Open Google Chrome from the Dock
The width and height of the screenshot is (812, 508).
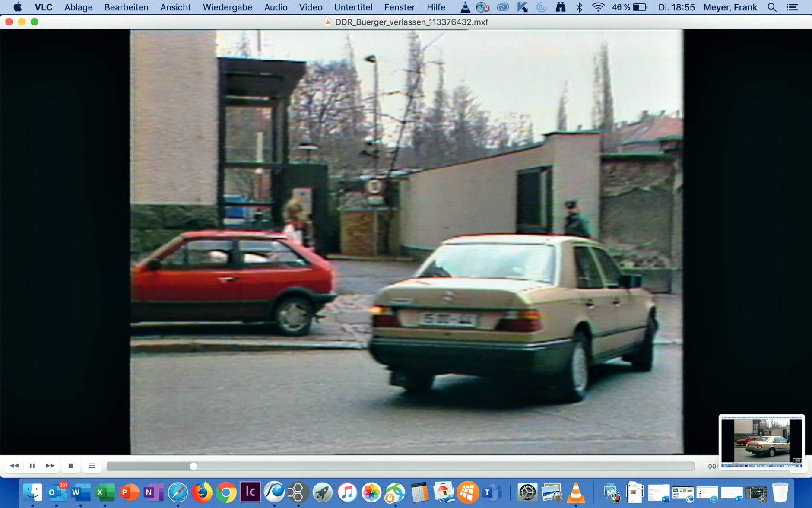[x=226, y=492]
